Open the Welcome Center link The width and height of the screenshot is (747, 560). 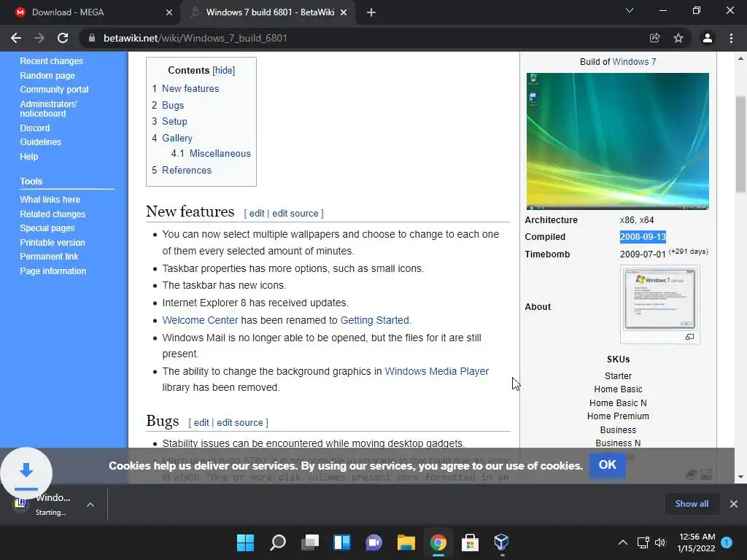pyautogui.click(x=200, y=320)
